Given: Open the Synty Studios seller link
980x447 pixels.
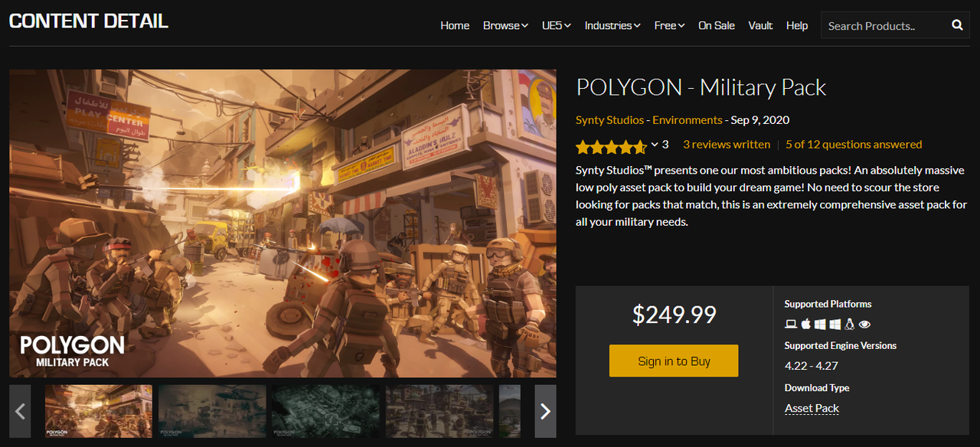Looking at the screenshot, I should pos(609,120).
